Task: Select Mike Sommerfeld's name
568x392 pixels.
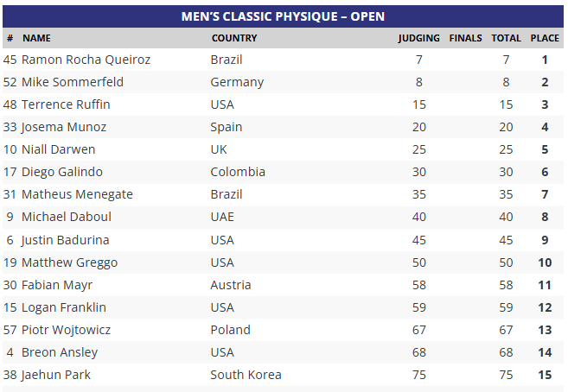Action: coord(72,82)
